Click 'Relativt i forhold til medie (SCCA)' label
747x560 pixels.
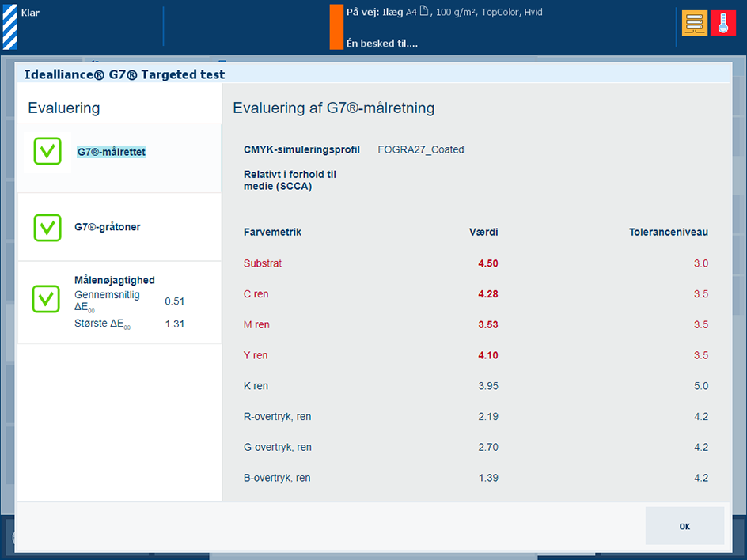290,180
